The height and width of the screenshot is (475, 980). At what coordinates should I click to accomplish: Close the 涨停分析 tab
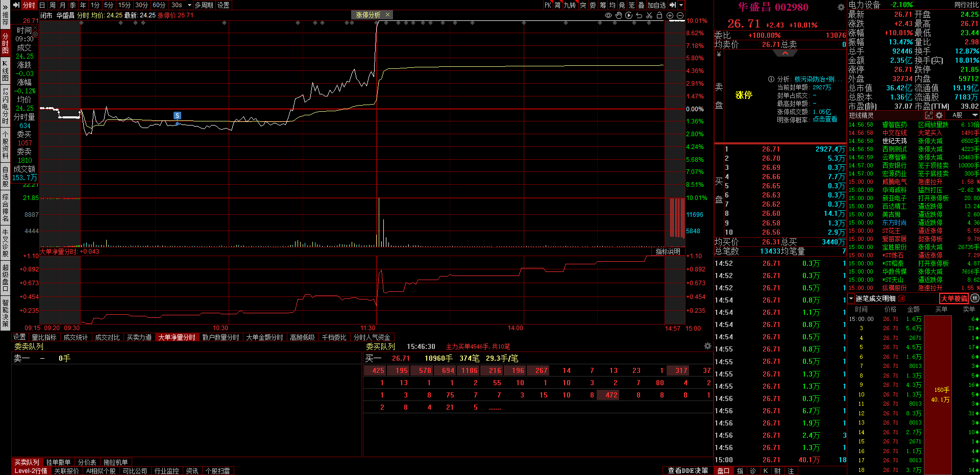[x=387, y=15]
